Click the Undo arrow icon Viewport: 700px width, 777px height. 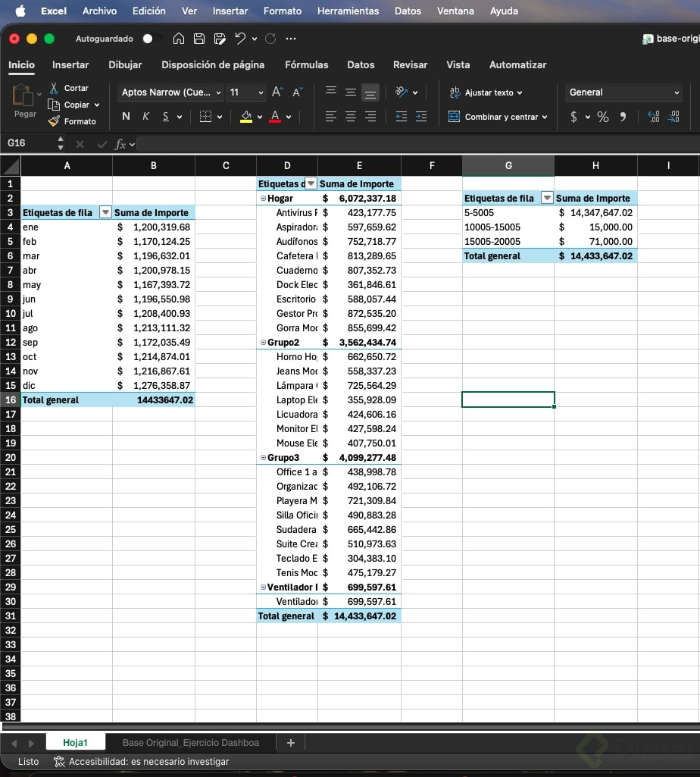tap(240, 39)
